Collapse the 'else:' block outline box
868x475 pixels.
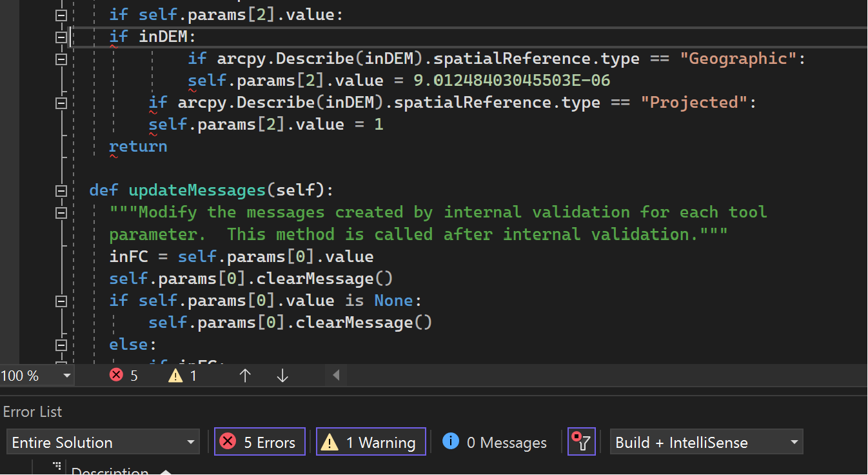(x=61, y=344)
